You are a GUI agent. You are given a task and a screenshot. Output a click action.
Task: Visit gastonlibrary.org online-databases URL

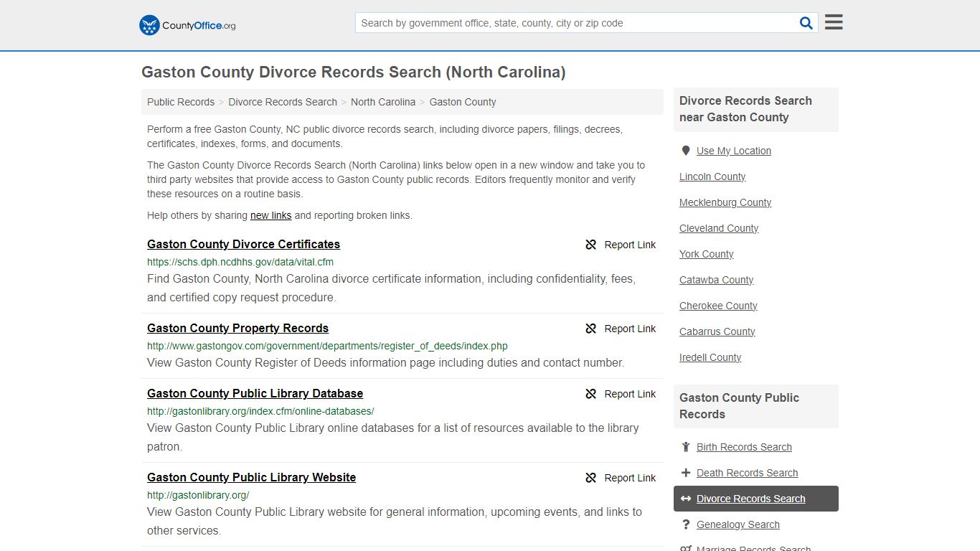260,411
